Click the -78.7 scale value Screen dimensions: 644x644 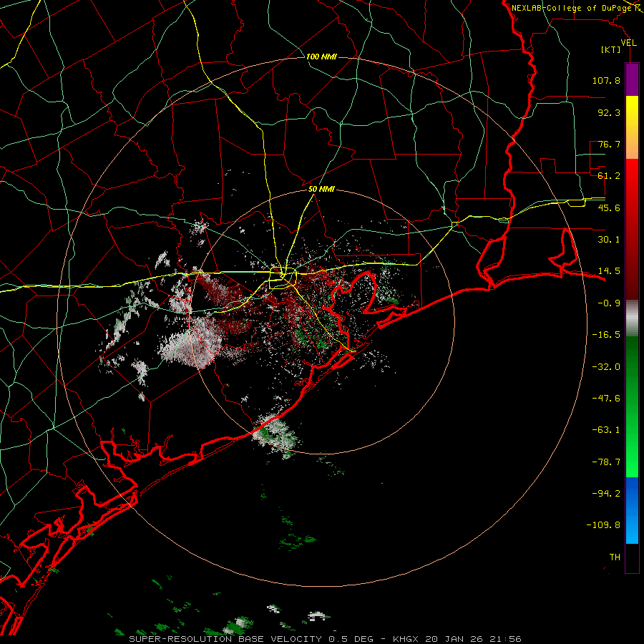point(606,462)
